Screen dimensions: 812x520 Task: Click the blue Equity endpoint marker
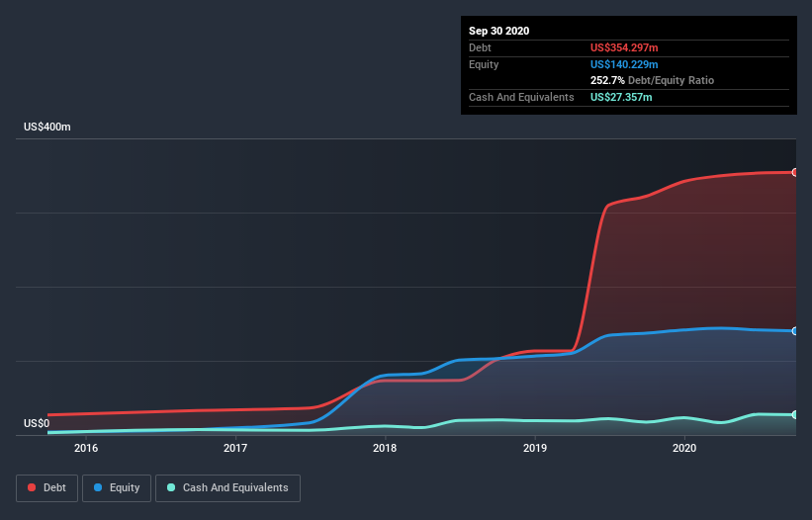[795, 331]
